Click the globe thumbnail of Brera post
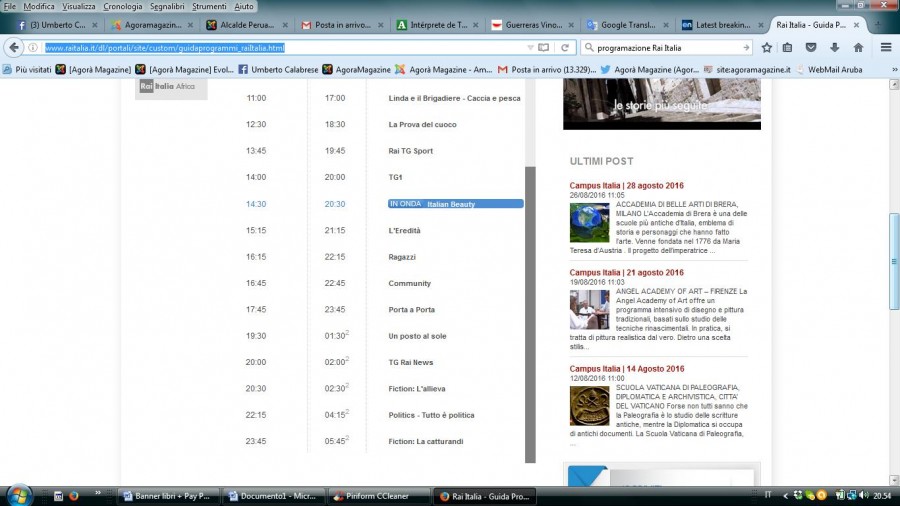Viewport: 900px width, 506px height. pyautogui.click(x=589, y=223)
